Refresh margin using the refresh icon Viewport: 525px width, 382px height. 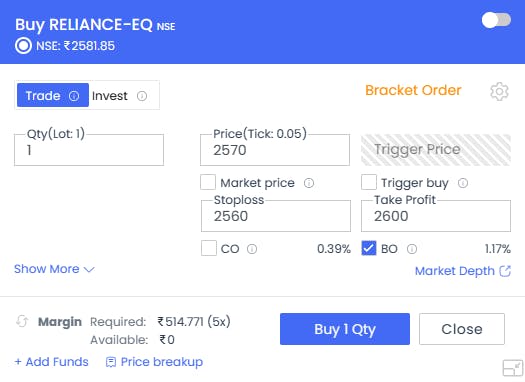[22, 321]
